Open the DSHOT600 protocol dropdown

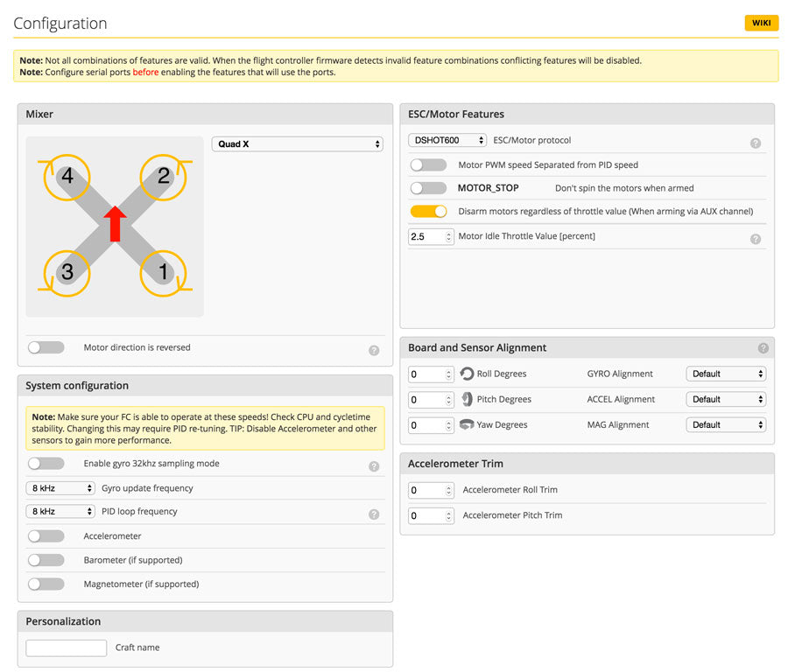click(447, 140)
